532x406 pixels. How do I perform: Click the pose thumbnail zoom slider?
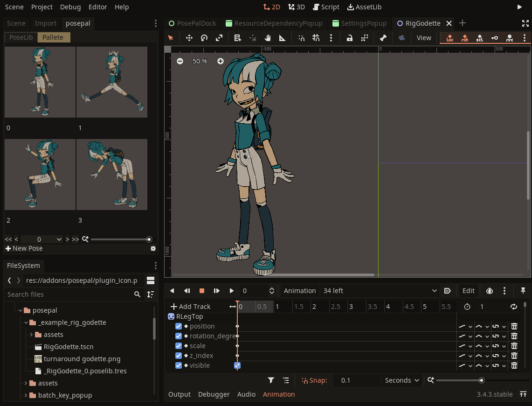pos(120,239)
